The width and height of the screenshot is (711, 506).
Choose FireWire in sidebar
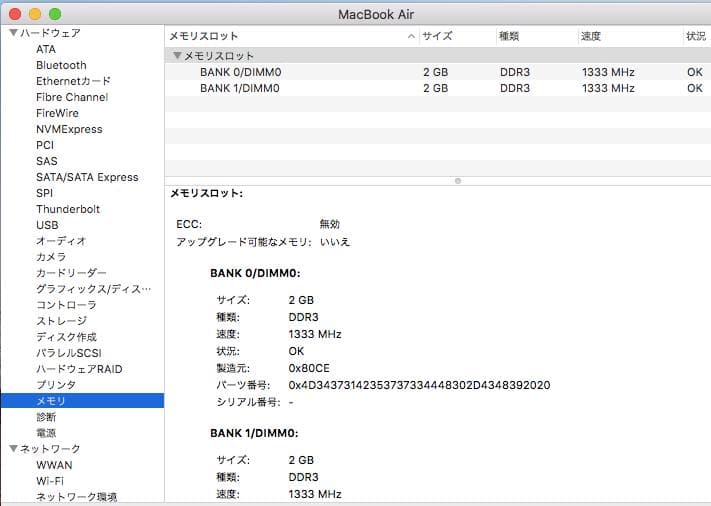tap(57, 113)
